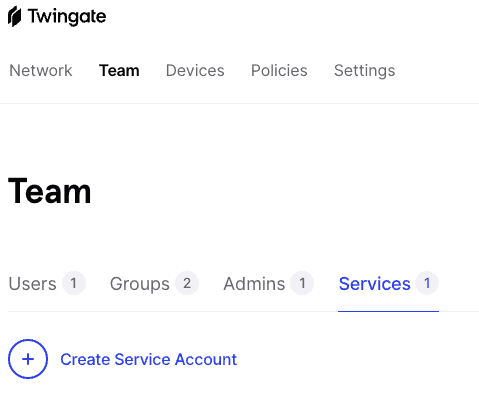The height and width of the screenshot is (397, 479).
Task: Click the Users count badge
Action: [x=74, y=283]
